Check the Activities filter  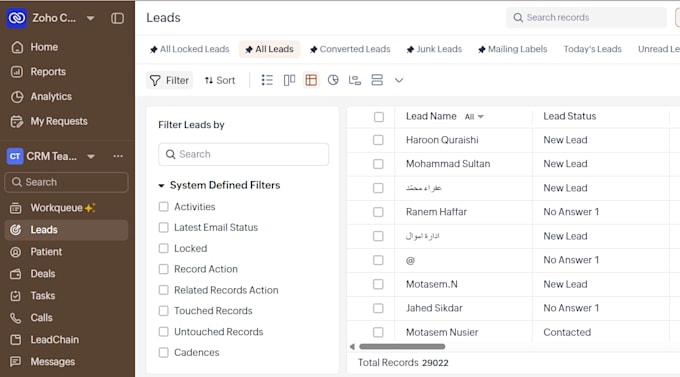(163, 207)
